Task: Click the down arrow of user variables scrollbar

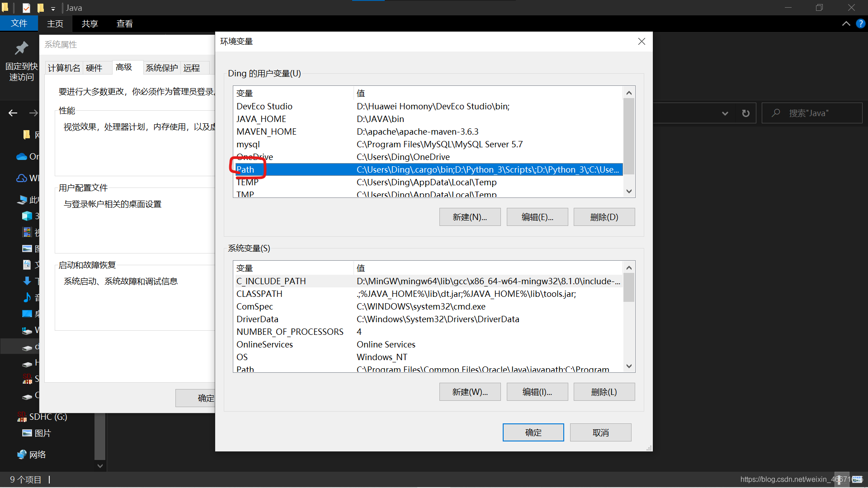Action: coord(629,191)
